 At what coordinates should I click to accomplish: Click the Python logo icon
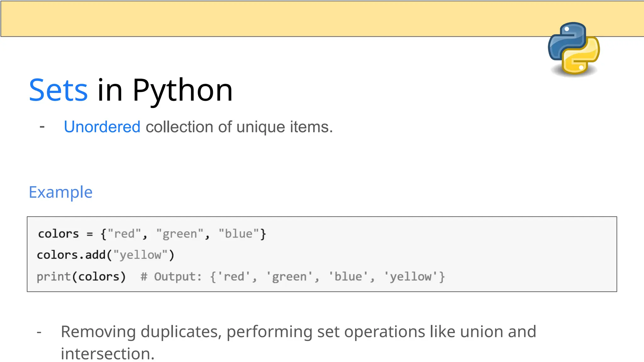click(x=574, y=49)
